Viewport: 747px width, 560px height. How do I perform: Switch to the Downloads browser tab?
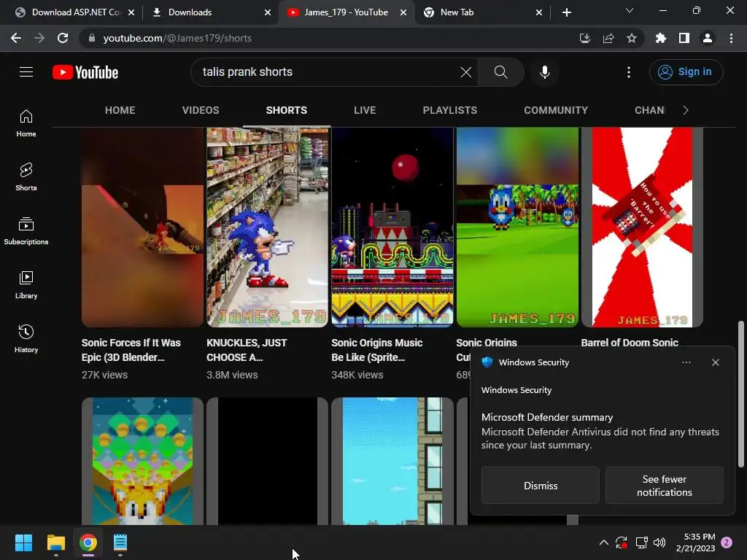point(209,12)
